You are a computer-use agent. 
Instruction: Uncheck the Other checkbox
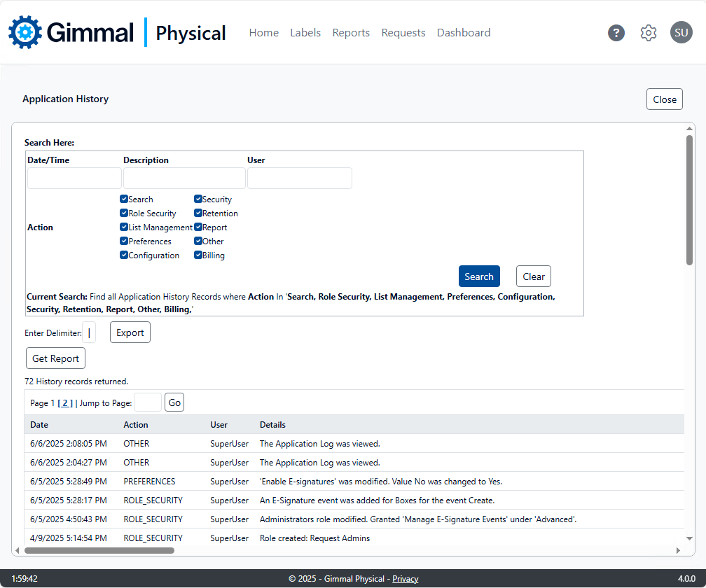click(198, 241)
